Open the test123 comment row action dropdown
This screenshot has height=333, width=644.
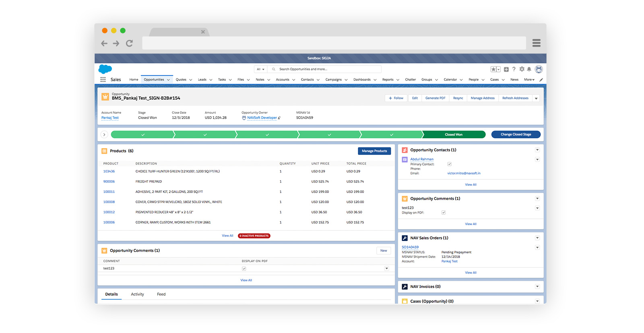tap(387, 269)
